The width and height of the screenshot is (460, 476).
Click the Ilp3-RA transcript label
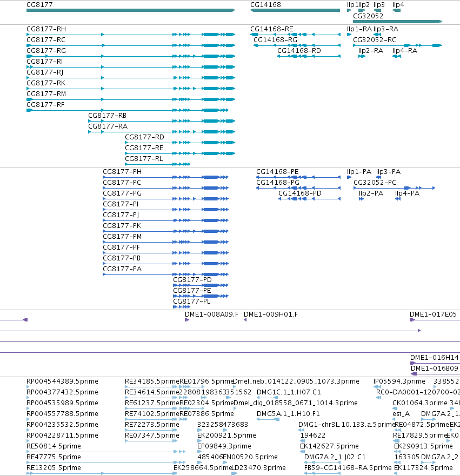coord(386,29)
